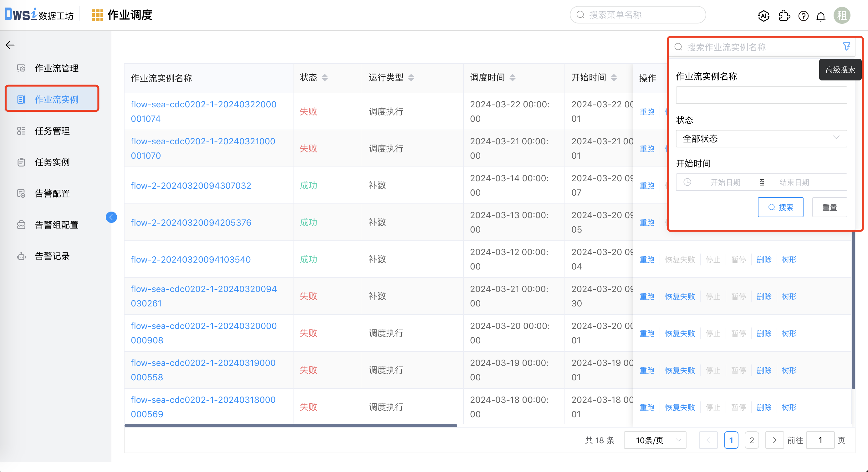
Task: Open the clock icon in 开始时间 field
Action: point(687,182)
